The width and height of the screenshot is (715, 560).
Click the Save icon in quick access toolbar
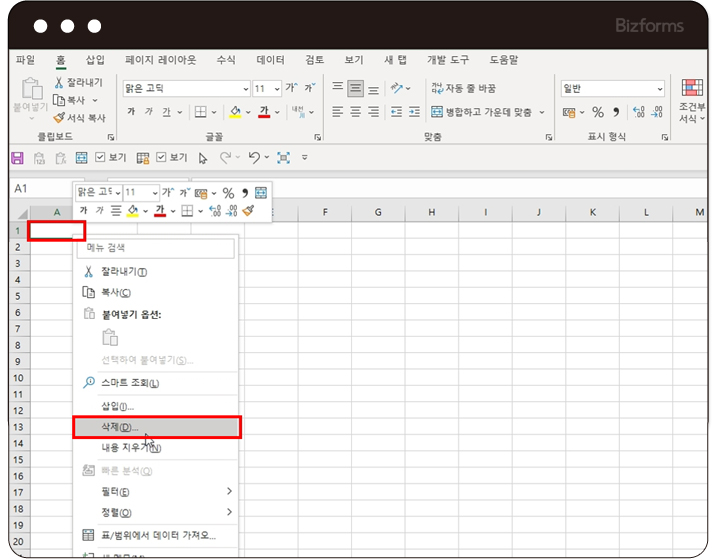point(17,158)
